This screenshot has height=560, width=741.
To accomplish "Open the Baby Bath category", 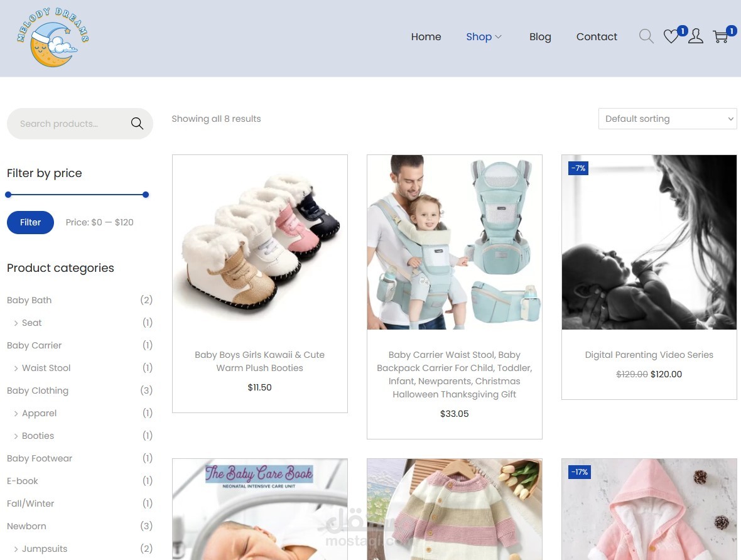I will (x=30, y=300).
